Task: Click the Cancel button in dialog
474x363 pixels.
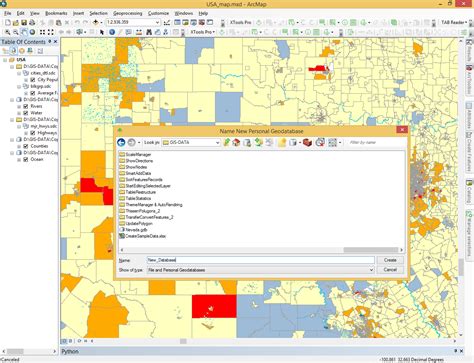Action: pyautogui.click(x=390, y=270)
